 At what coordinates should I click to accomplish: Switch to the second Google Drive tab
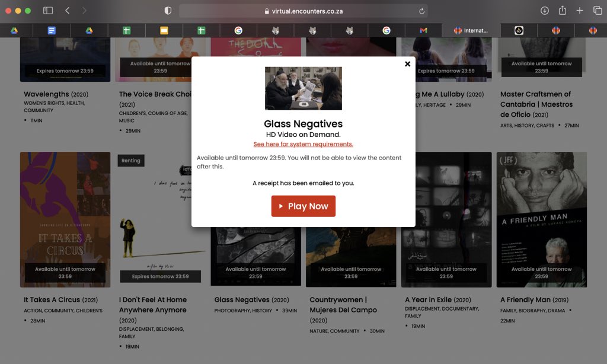pyautogui.click(x=89, y=30)
